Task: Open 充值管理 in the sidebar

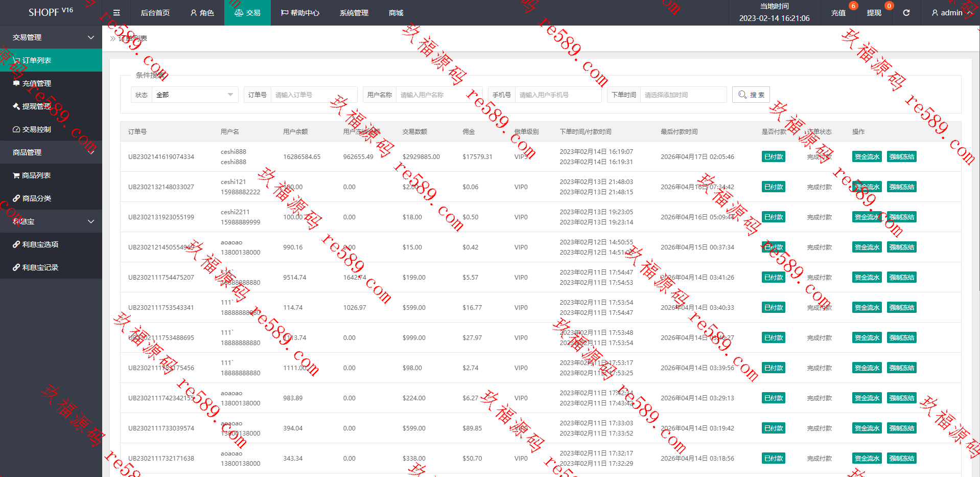Action: coord(51,83)
